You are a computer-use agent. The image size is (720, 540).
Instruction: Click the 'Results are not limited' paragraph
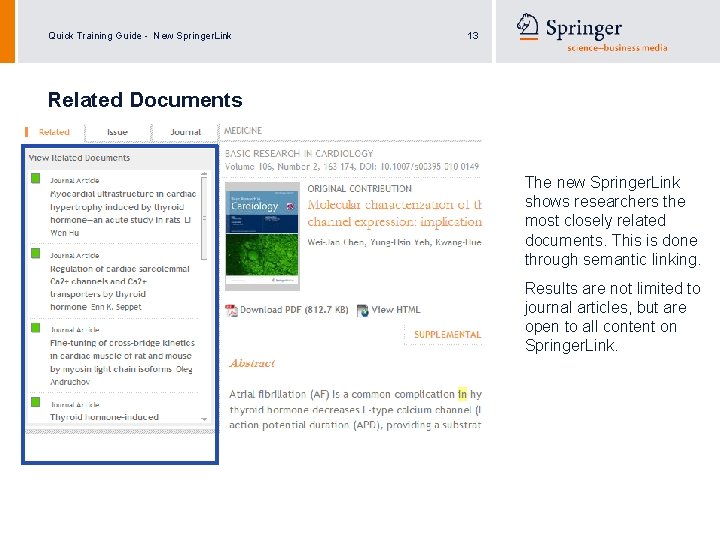(x=613, y=317)
